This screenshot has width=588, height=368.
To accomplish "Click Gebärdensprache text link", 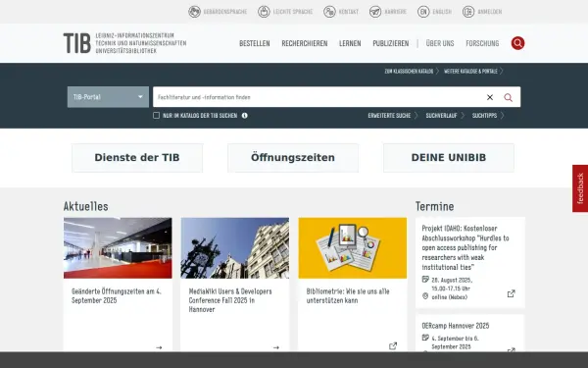I will pos(225,12).
